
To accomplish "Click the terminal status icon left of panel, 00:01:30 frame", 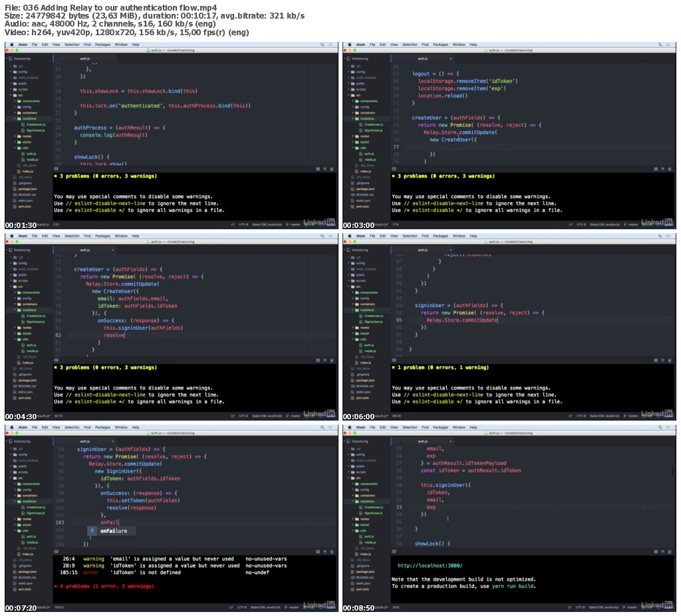I will point(56,168).
